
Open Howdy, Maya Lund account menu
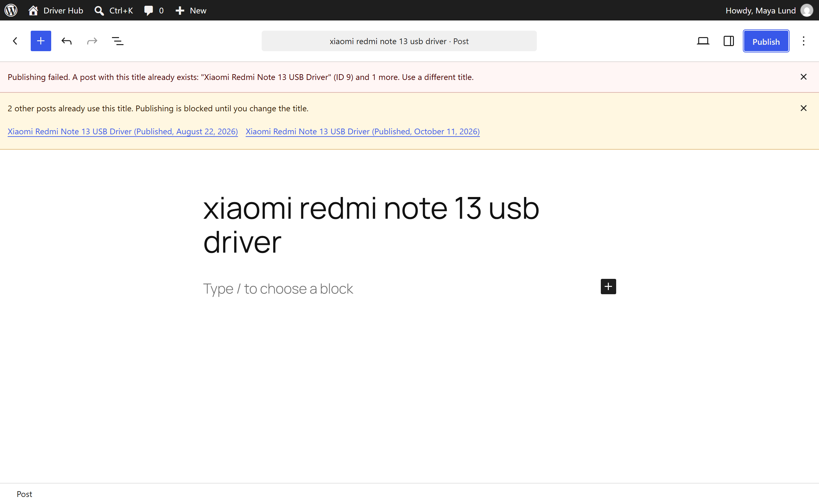769,10
